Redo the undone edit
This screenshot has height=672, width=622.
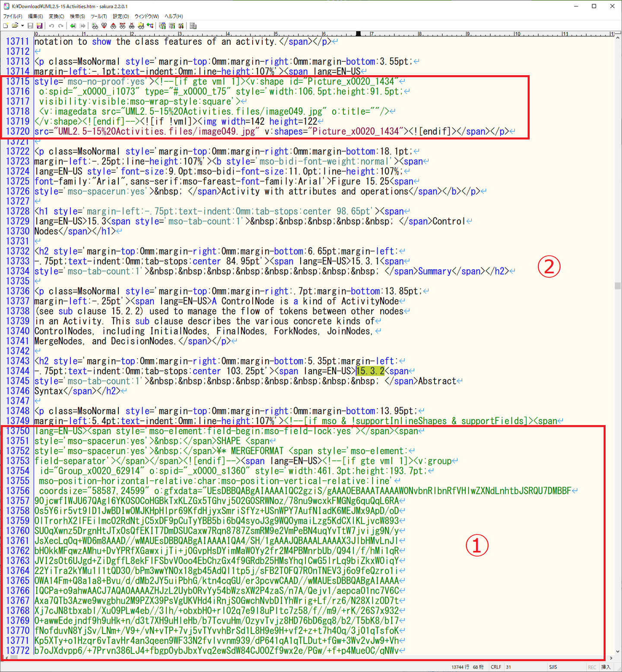click(61, 26)
